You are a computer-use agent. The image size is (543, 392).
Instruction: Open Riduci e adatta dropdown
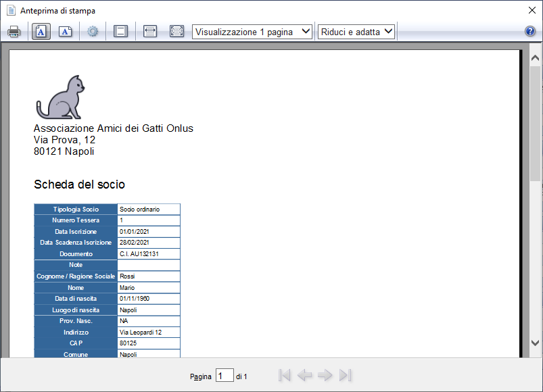[356, 32]
